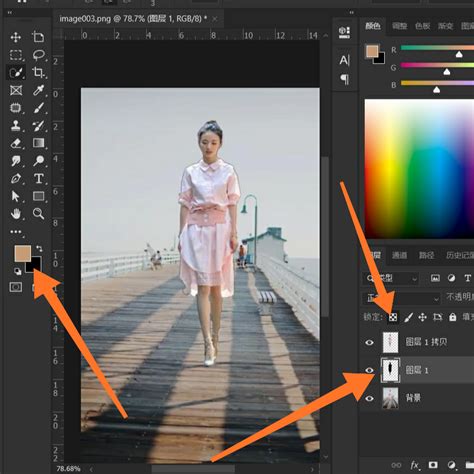Switch to the 路径 tab
The image size is (474, 474).
(x=426, y=255)
